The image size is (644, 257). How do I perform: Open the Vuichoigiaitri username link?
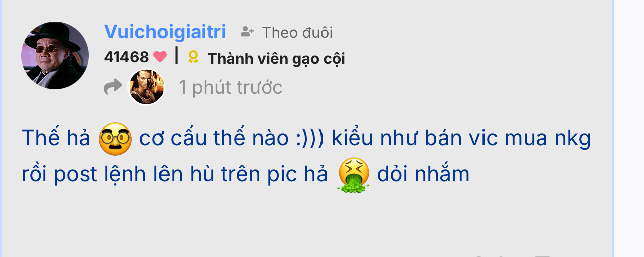tap(165, 32)
